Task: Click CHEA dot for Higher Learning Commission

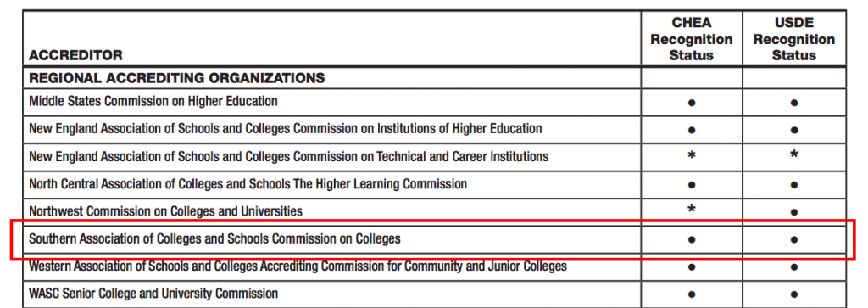Action: click(x=692, y=184)
